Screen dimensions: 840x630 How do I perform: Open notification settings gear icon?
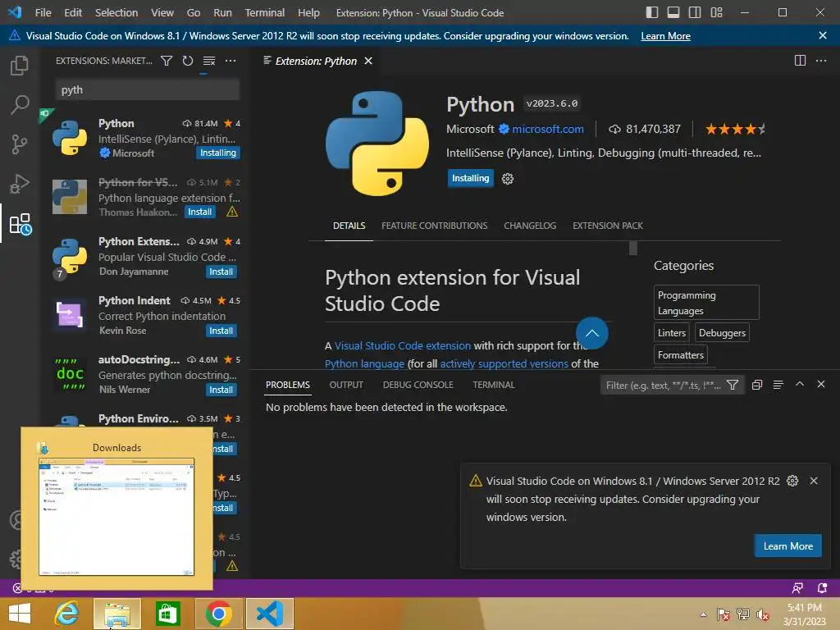(x=792, y=481)
